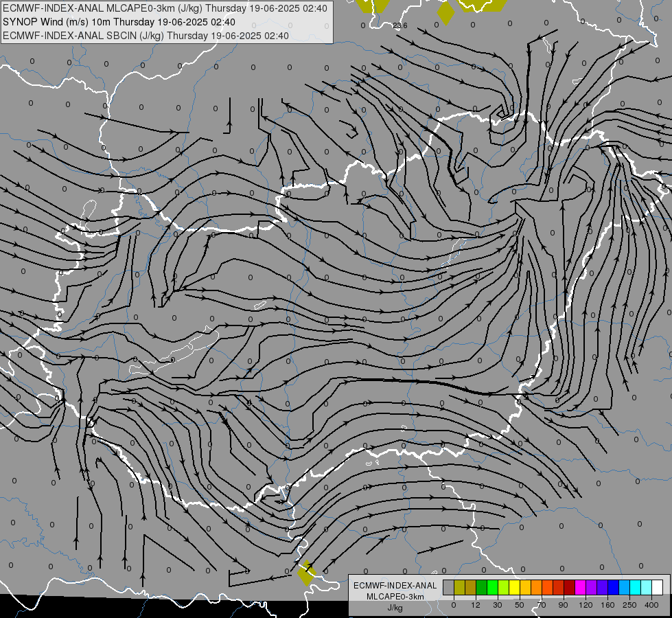
Task: Click the legend tick label '400'
Action: coord(651,605)
